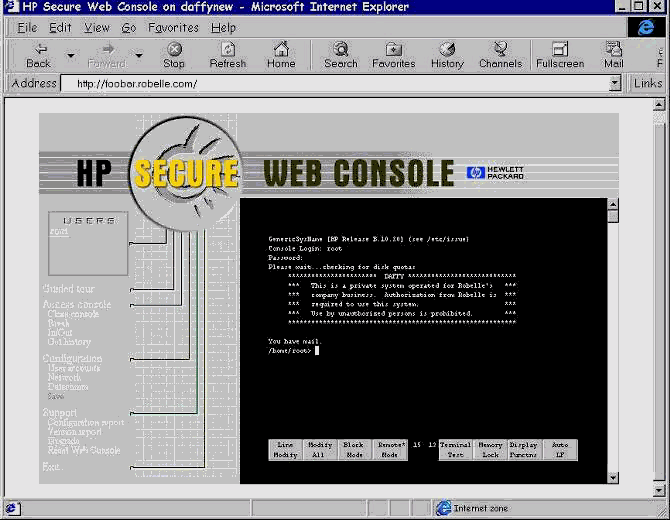Click the console scrollbar down arrow
Image resolution: width=670 pixels, height=520 pixels.
613,478
